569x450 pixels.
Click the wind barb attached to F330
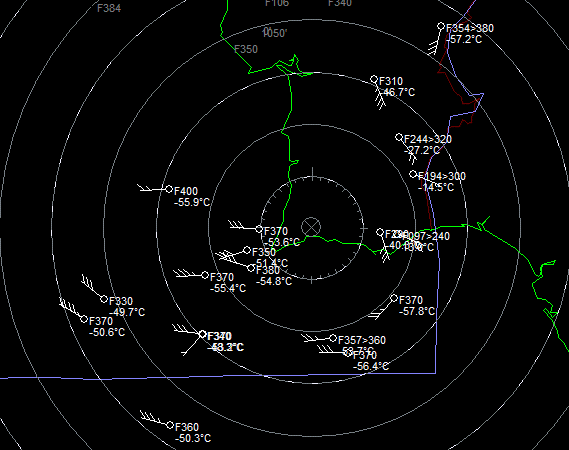pos(92,286)
